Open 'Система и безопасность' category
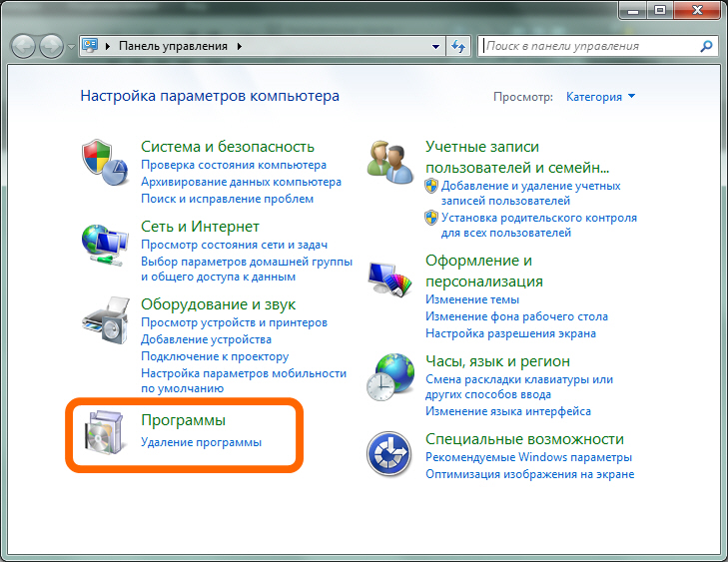Screen dimensions: 728x562 [x=228, y=147]
